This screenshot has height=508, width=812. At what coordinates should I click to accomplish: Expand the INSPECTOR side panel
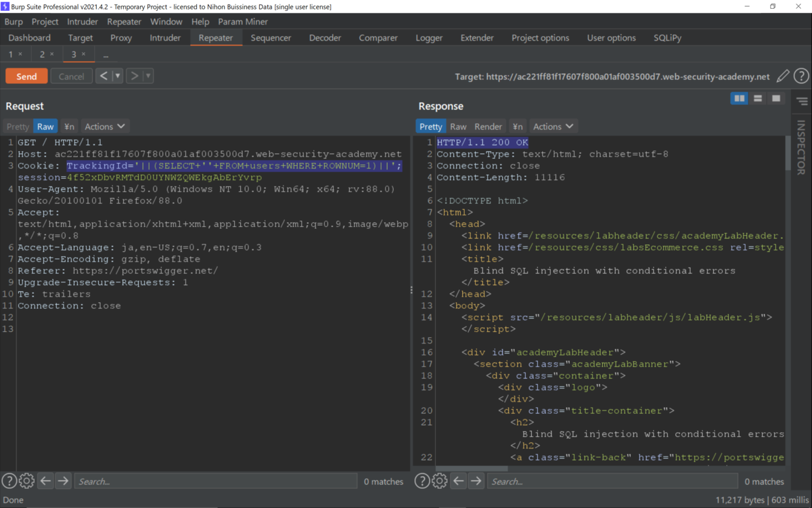coord(801,146)
